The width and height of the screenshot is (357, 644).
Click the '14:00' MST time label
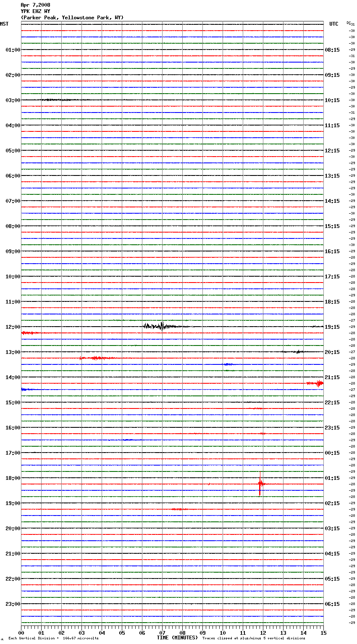coord(13,377)
